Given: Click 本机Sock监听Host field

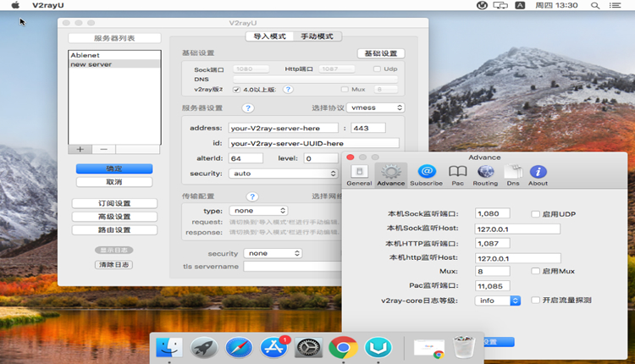Looking at the screenshot, I should pos(517,229).
